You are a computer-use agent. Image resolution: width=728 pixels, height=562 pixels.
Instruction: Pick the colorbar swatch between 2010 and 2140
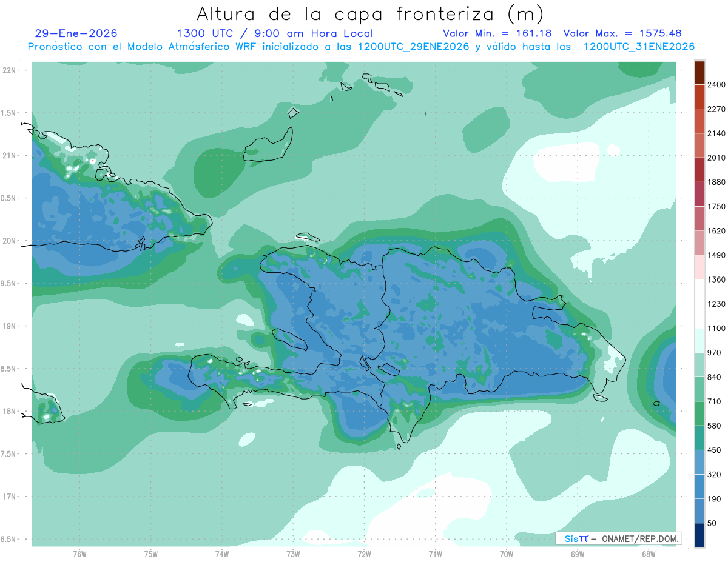pos(699,146)
